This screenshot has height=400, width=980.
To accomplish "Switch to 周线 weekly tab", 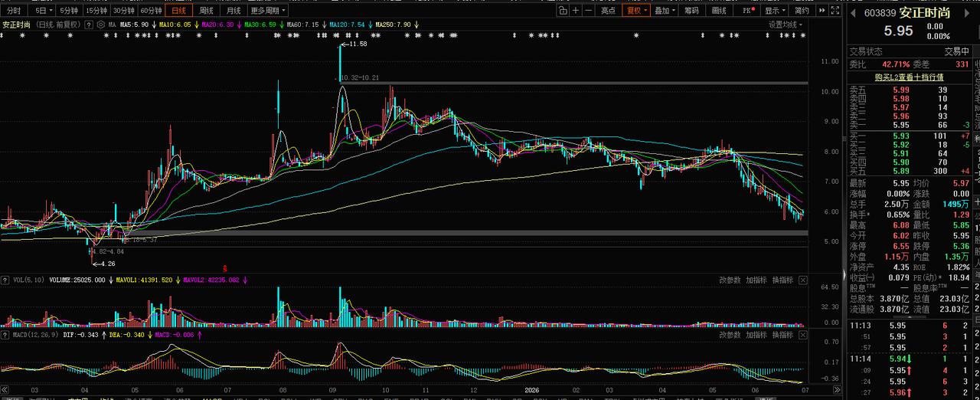I will pyautogui.click(x=206, y=11).
